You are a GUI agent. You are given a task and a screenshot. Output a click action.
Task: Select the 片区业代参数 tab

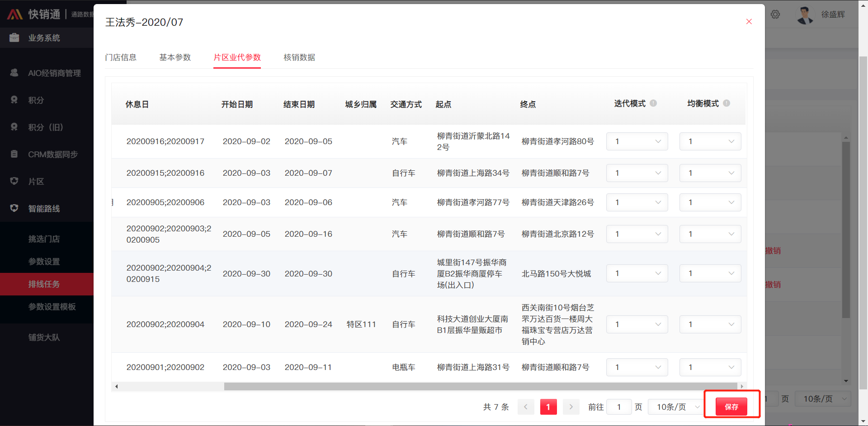[237, 57]
